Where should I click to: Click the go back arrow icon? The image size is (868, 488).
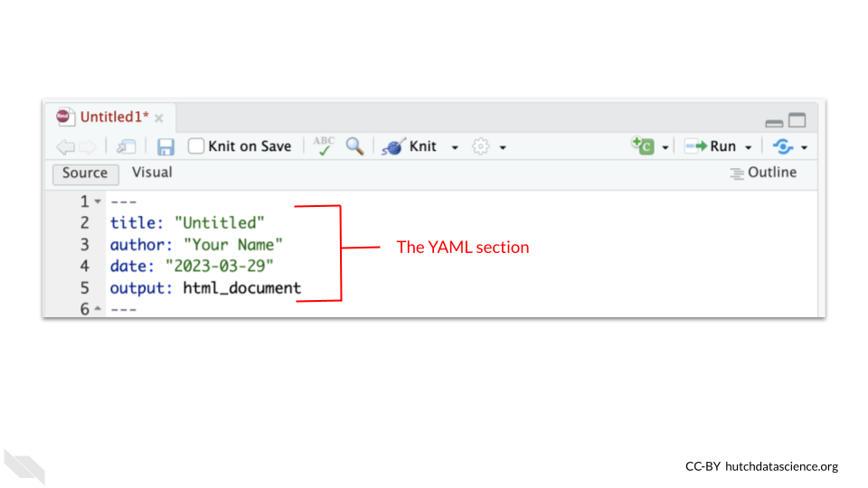[65, 146]
